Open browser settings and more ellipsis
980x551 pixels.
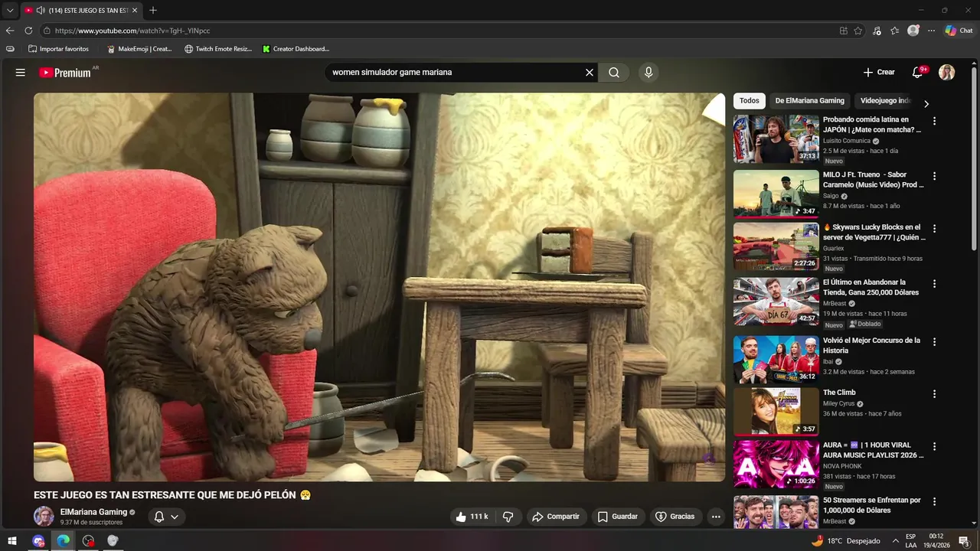click(x=932, y=31)
